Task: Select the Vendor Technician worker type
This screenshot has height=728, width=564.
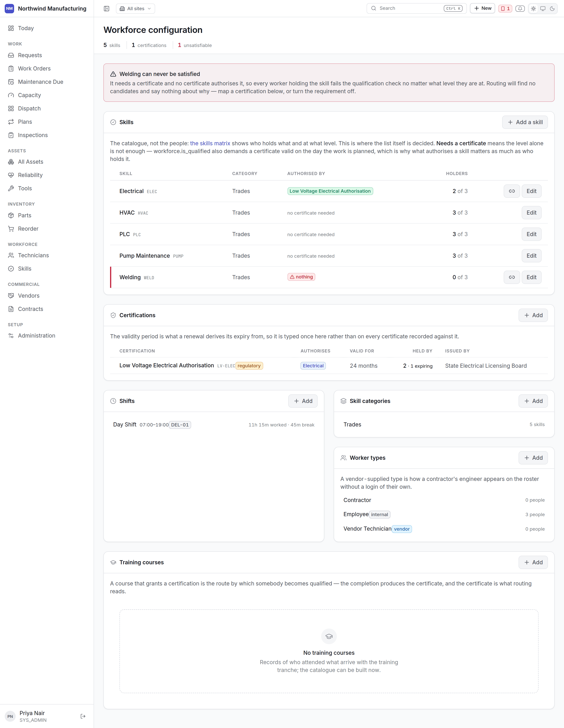Action: [444, 529]
